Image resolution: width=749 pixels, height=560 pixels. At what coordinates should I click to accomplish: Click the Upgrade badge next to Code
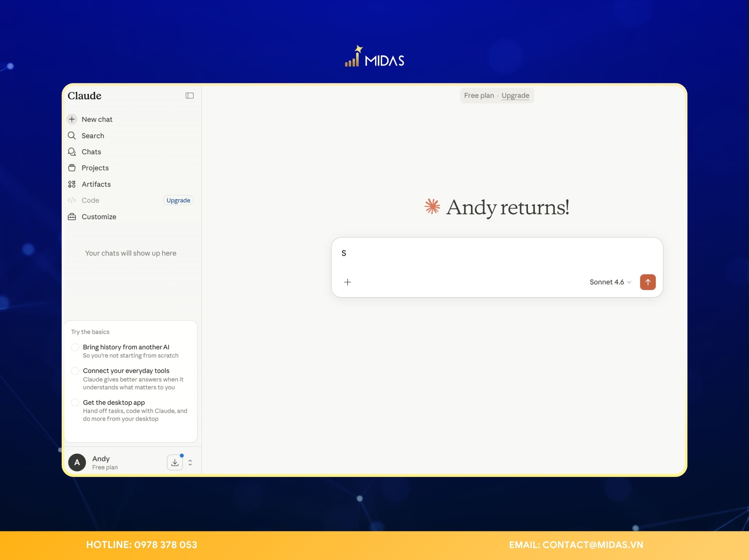[x=178, y=200]
